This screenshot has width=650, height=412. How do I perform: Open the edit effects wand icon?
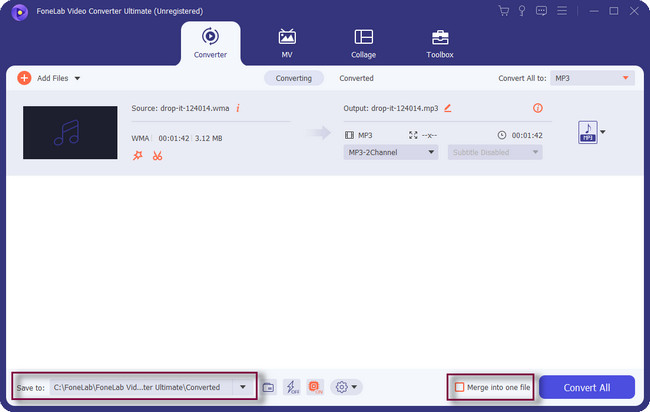point(138,155)
